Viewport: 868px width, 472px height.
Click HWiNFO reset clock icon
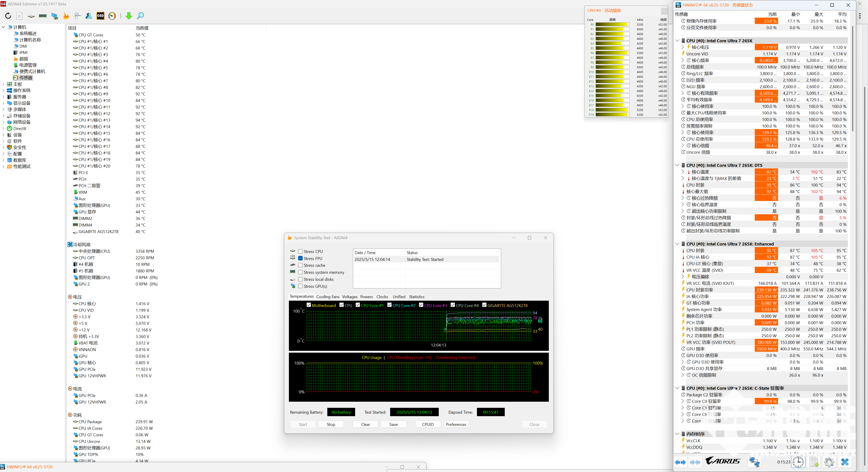[x=798, y=462]
